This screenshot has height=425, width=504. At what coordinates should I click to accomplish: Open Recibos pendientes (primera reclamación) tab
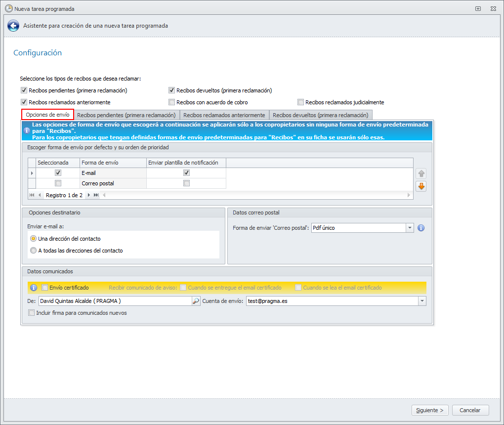pyautogui.click(x=126, y=115)
